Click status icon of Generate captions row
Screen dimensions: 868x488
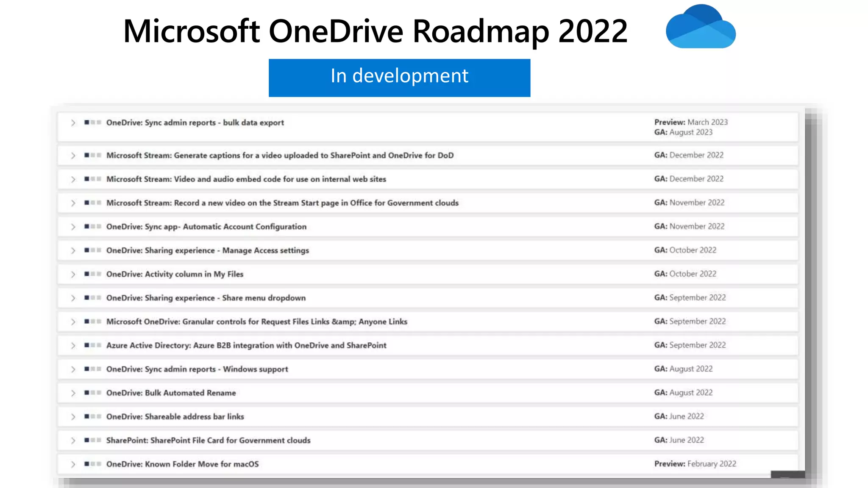(92, 155)
